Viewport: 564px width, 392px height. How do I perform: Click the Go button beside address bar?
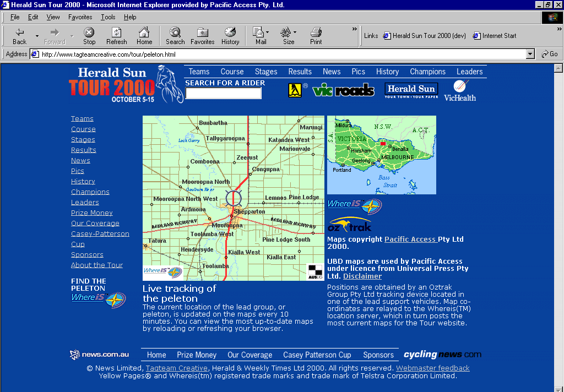pyautogui.click(x=550, y=54)
